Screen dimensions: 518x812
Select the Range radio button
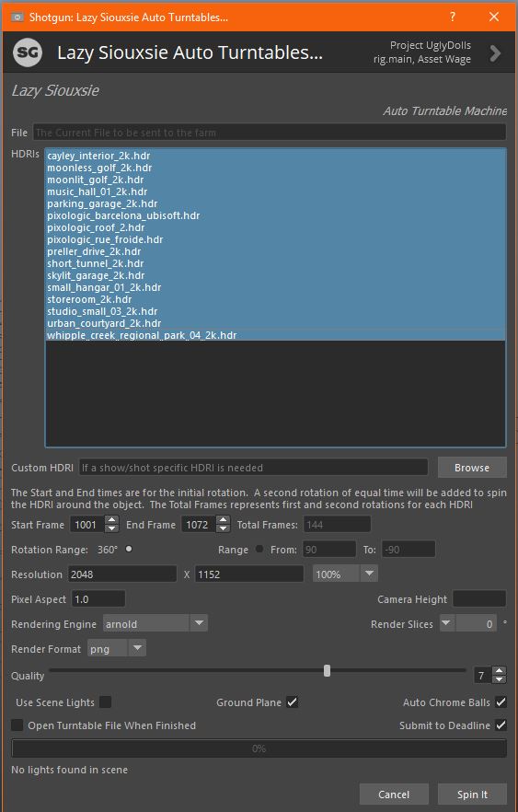[259, 549]
